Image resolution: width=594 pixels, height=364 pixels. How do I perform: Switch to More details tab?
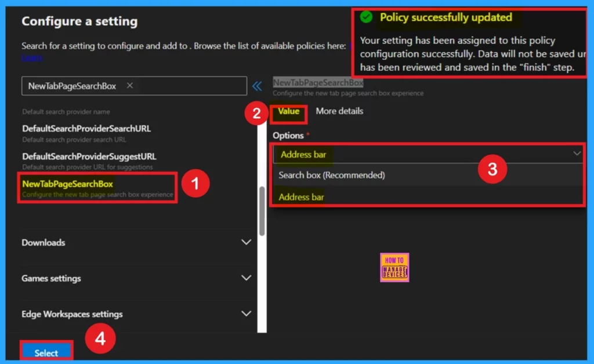pos(339,111)
